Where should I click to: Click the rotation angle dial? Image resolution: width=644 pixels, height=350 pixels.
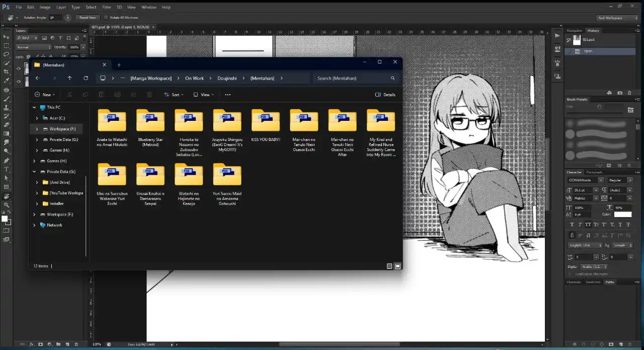click(68, 18)
